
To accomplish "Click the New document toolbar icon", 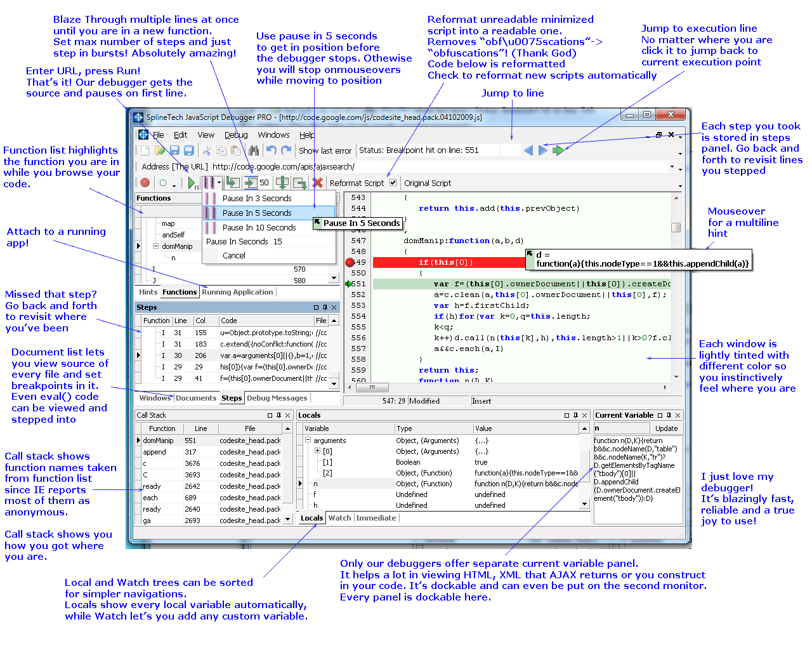I will pyautogui.click(x=145, y=150).
